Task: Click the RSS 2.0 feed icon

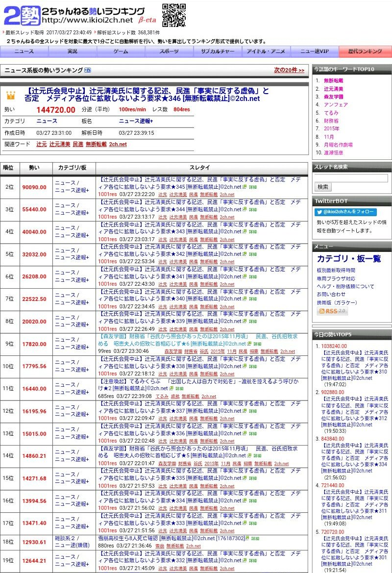Action: 332,311
